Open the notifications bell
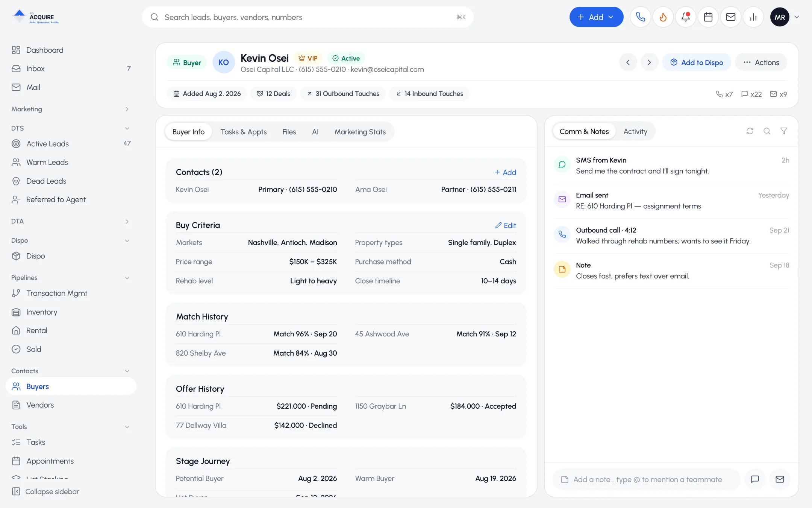This screenshot has height=508, width=812. [686, 17]
